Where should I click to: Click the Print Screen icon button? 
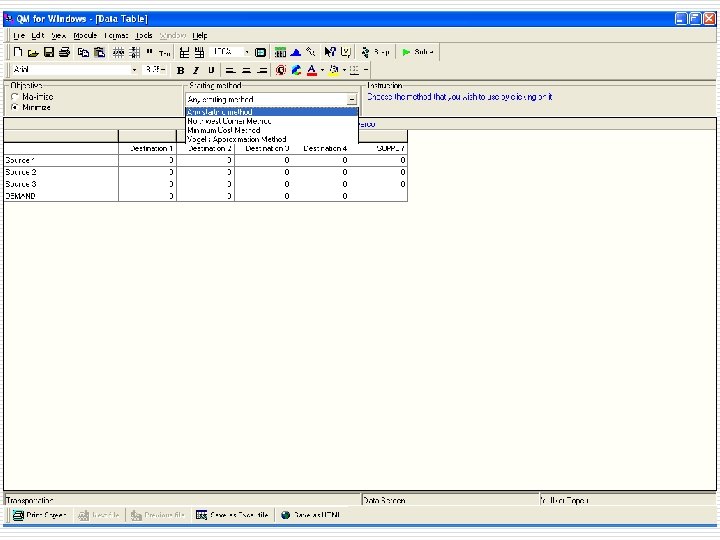click(x=40, y=515)
